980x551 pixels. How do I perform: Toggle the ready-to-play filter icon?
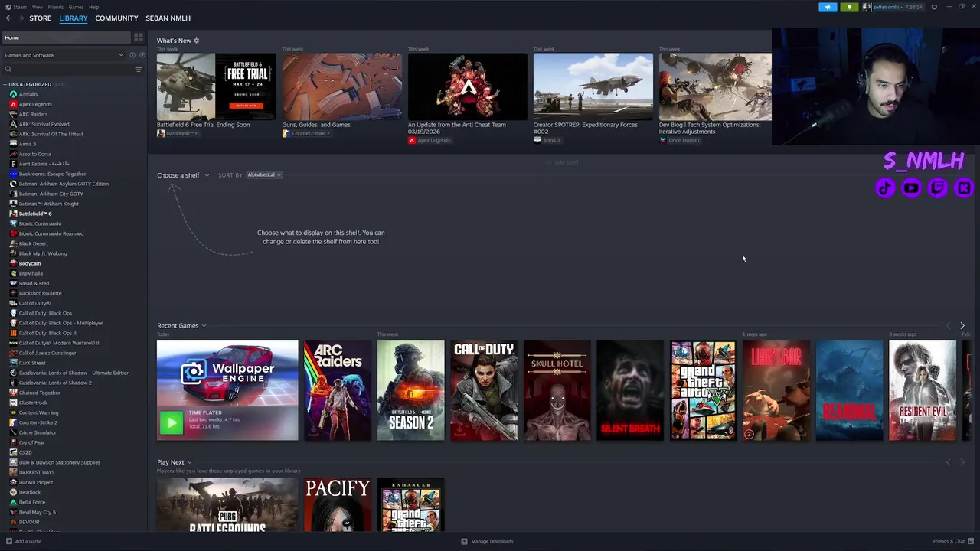tap(142, 55)
